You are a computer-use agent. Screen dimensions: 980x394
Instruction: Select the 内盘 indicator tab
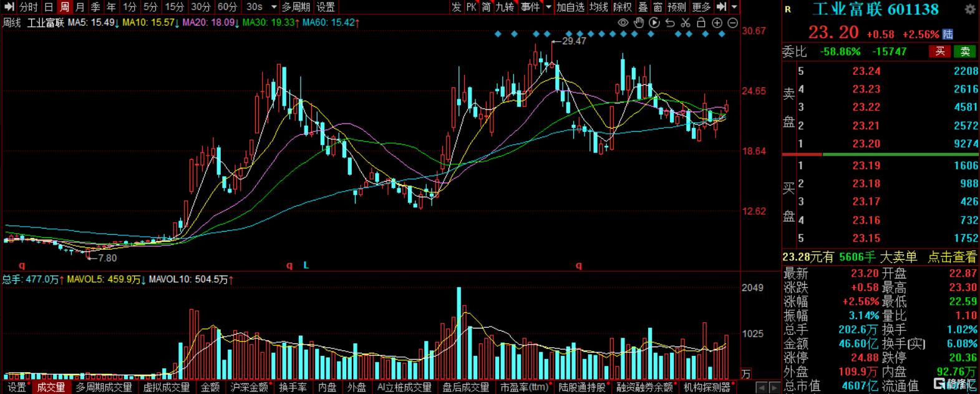327,387
